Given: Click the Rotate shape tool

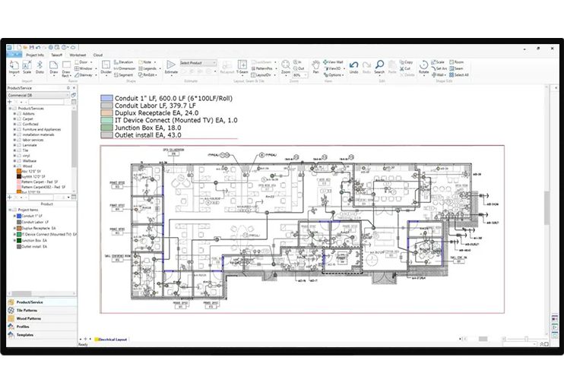Looking at the screenshot, I should (x=423, y=67).
